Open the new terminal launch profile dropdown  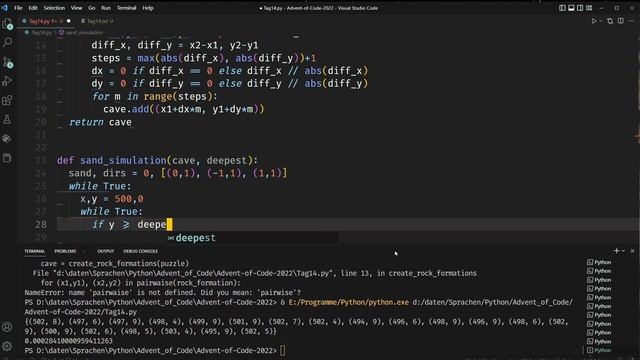coord(623,251)
